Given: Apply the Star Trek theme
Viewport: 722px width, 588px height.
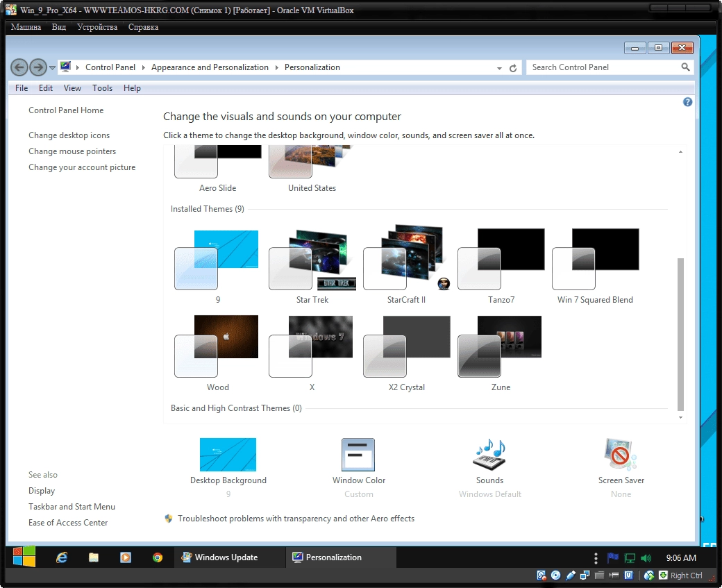Looking at the screenshot, I should (x=312, y=266).
